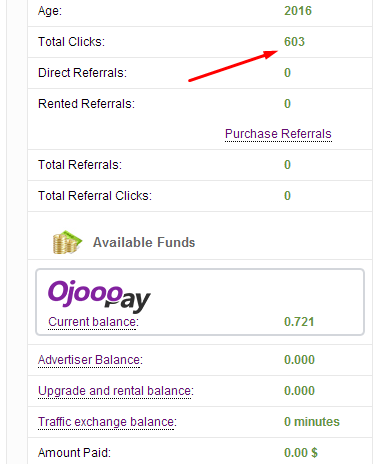The image size is (384, 464).
Task: Click the OjooPay logo
Action: point(99,296)
